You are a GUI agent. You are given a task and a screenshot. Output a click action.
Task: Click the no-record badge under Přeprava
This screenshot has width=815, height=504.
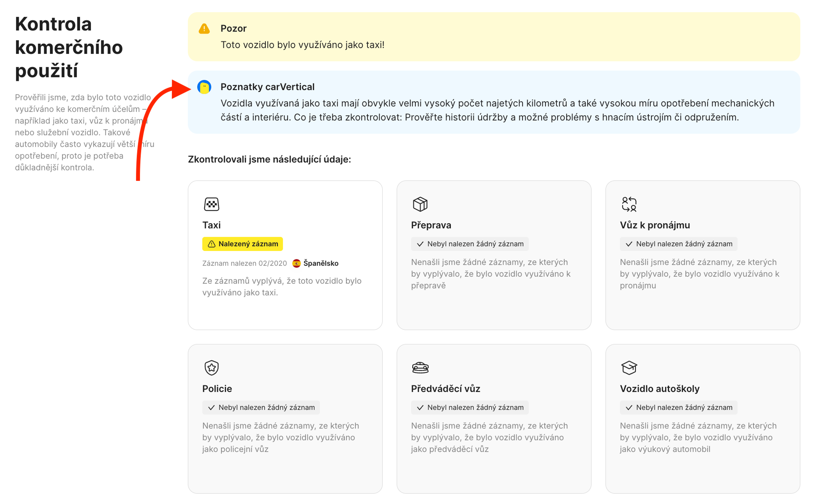pos(469,244)
